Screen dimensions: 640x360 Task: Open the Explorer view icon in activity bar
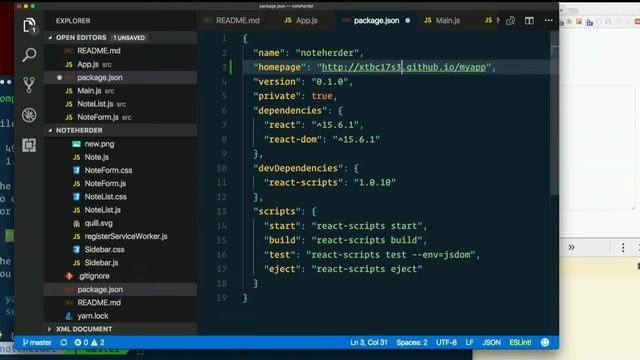coord(29,25)
